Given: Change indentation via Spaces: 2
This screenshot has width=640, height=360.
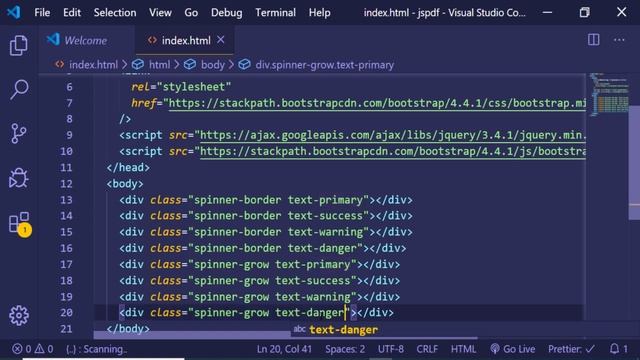Looking at the screenshot, I should pyautogui.click(x=345, y=349).
